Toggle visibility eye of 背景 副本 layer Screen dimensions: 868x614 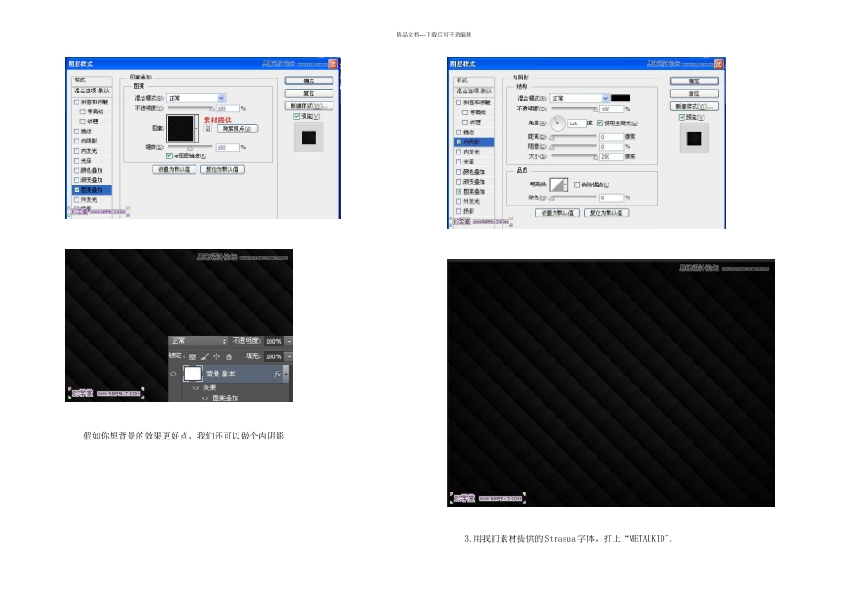pos(174,374)
